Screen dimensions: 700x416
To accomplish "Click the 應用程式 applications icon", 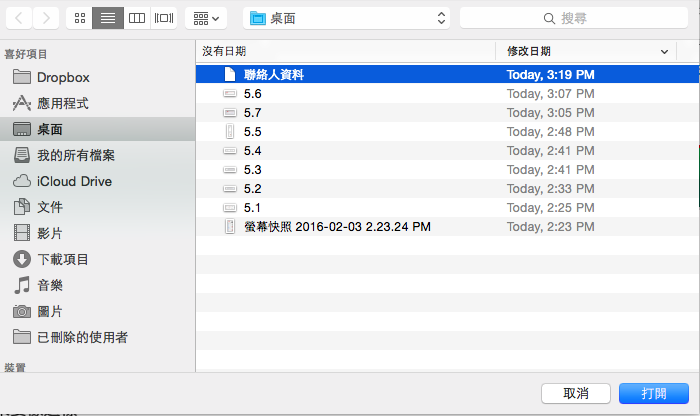I will (22, 103).
